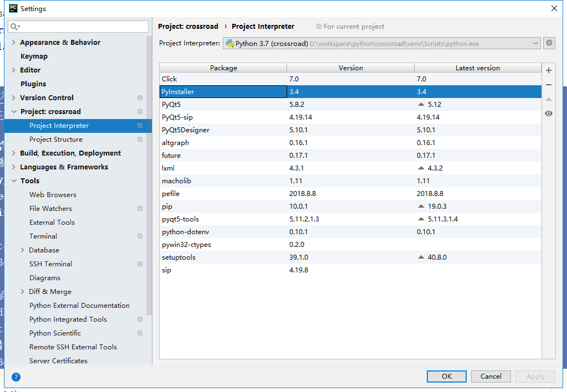Select the PyQt5-sip package row

click(x=350, y=117)
